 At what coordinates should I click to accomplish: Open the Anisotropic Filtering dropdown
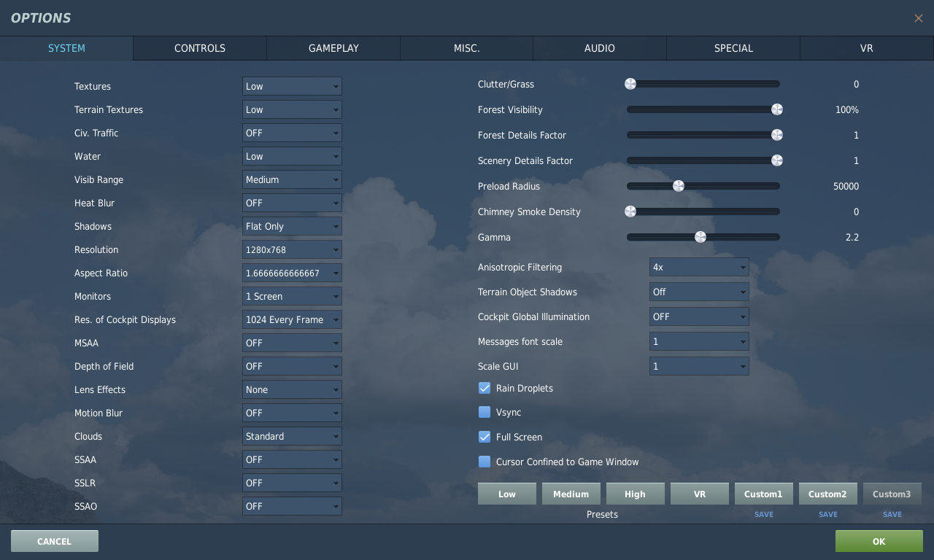tap(699, 267)
